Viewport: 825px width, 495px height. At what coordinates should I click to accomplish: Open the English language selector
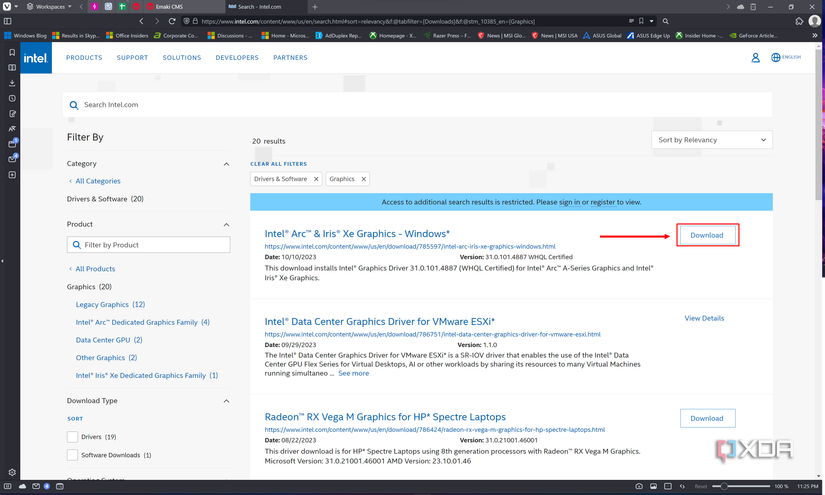tap(786, 57)
